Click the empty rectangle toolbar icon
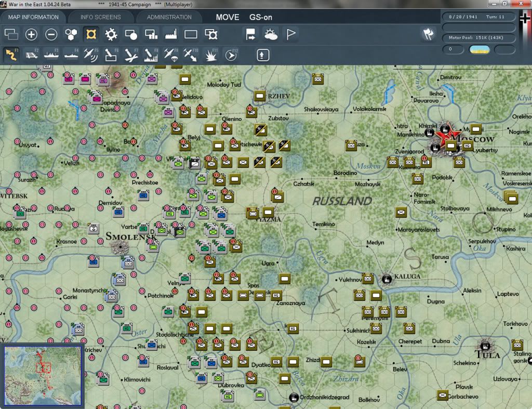The width and height of the screenshot is (532, 409). [x=191, y=34]
